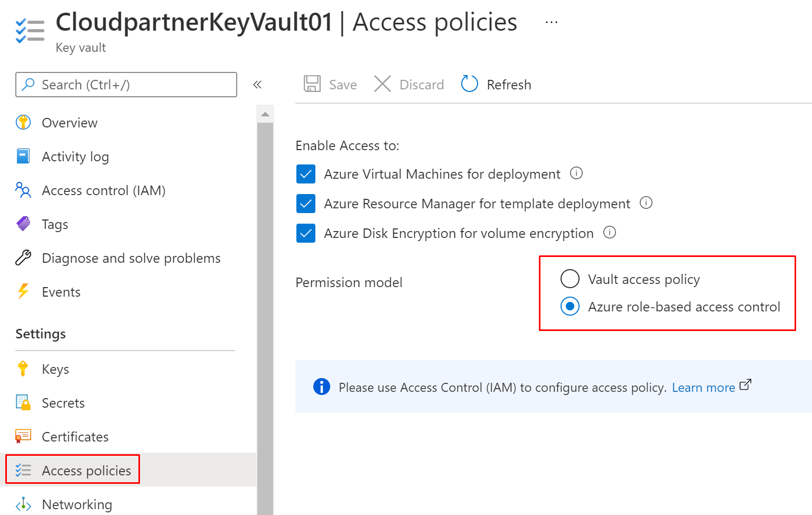Click the Certificates icon in sidebar
This screenshot has height=515, width=812.
coord(23,437)
